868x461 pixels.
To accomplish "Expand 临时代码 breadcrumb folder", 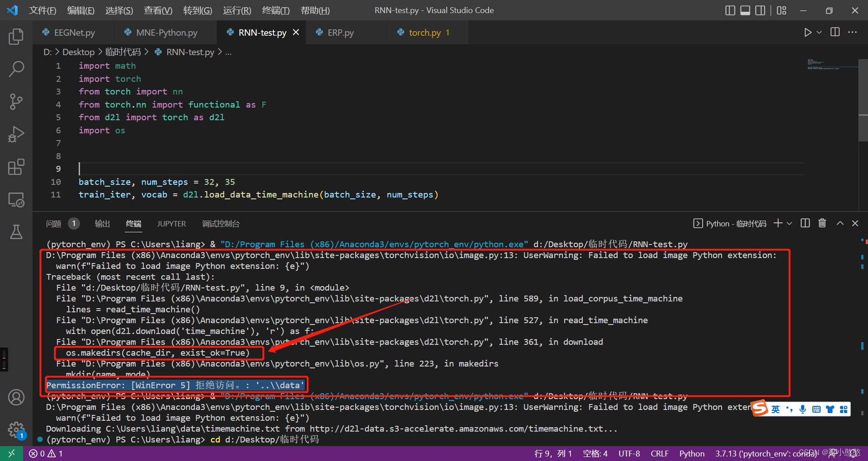I will (x=123, y=52).
